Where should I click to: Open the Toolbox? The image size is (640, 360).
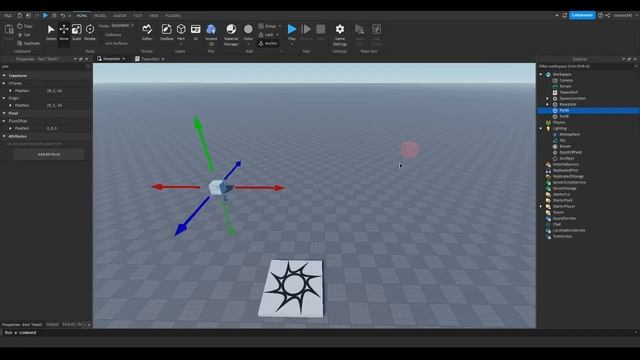tap(167, 32)
